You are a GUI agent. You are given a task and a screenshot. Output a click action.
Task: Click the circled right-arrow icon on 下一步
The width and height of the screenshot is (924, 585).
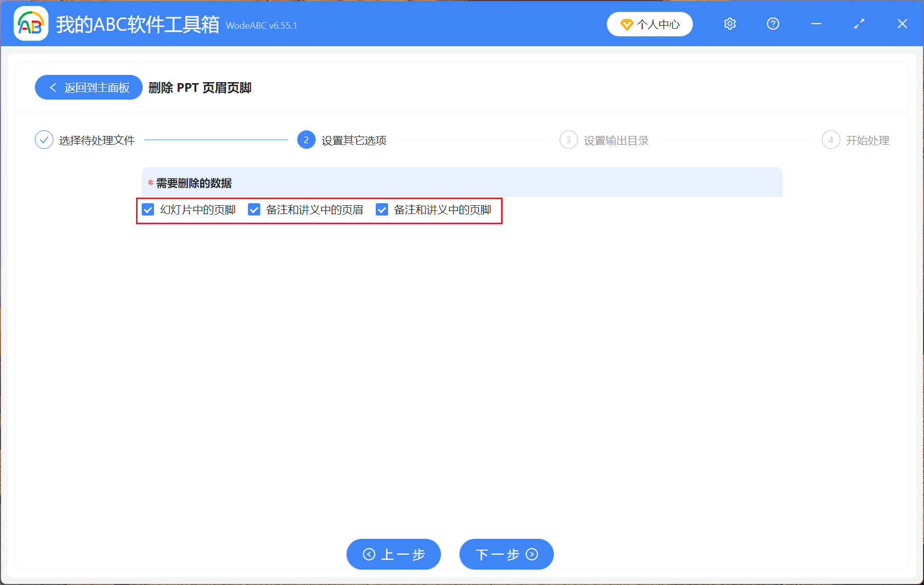point(531,554)
